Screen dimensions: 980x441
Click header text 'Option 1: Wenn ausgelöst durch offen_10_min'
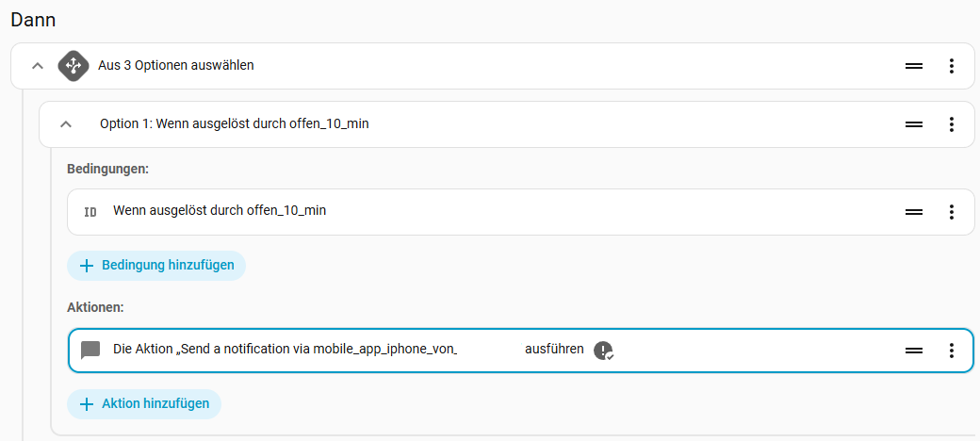235,124
